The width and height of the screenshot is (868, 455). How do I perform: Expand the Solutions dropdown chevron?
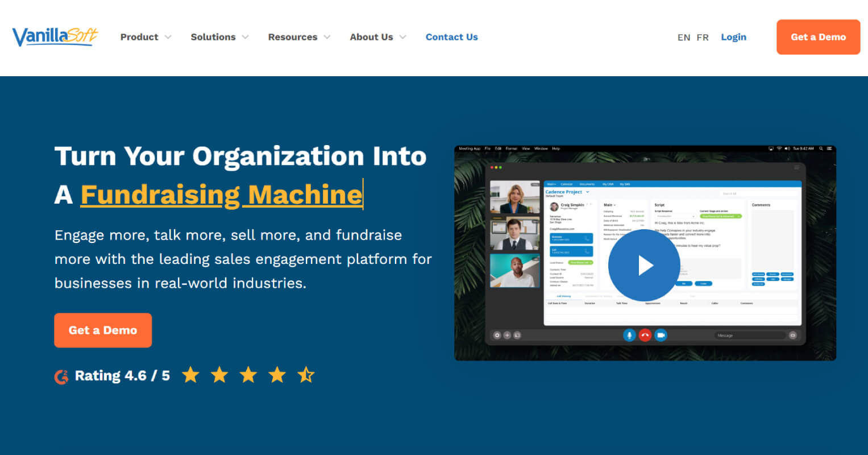pos(245,37)
